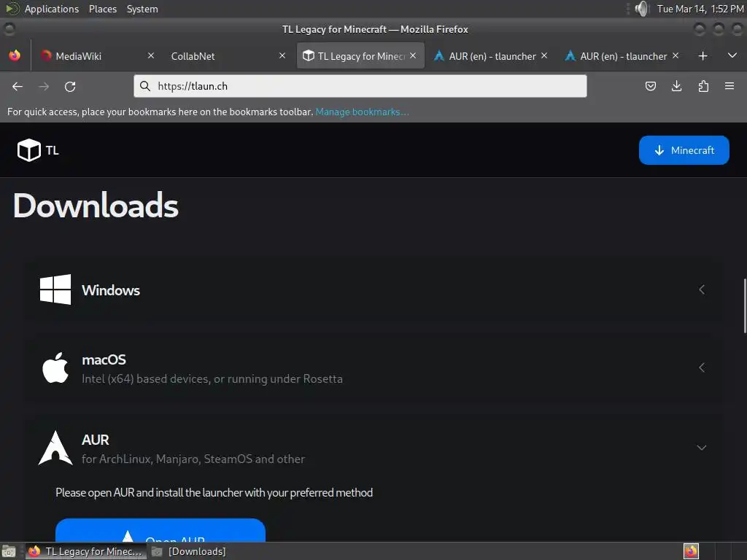Click the Open AUR button
747x560 pixels.
pos(160,531)
